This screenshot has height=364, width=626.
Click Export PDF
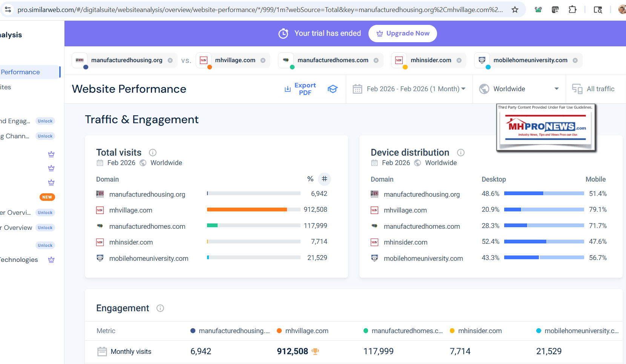tap(300, 89)
